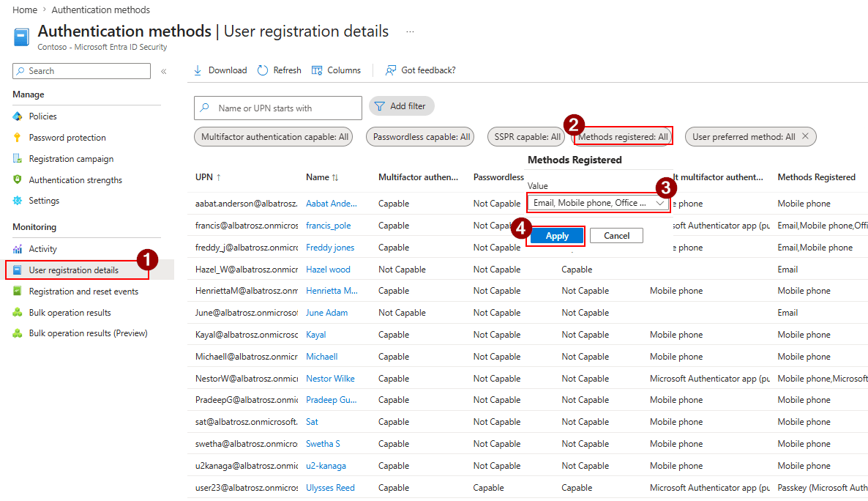Viewport: 868px width, 501px height.
Task: Open user u2-kanaga link
Action: pos(326,466)
